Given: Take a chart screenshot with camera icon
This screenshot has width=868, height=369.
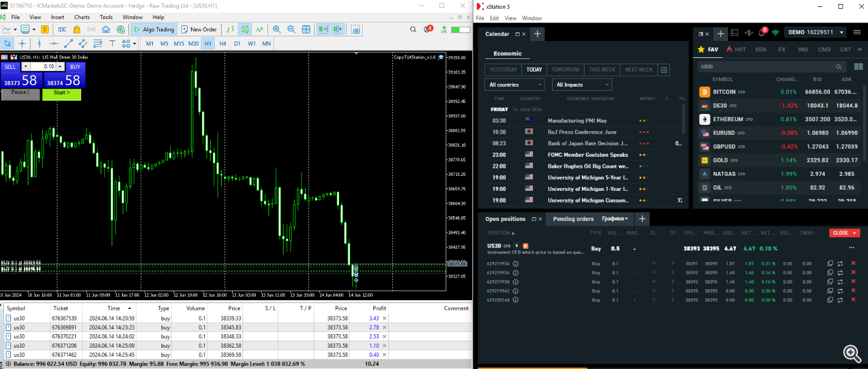Looking at the screenshot, I should (x=356, y=29).
